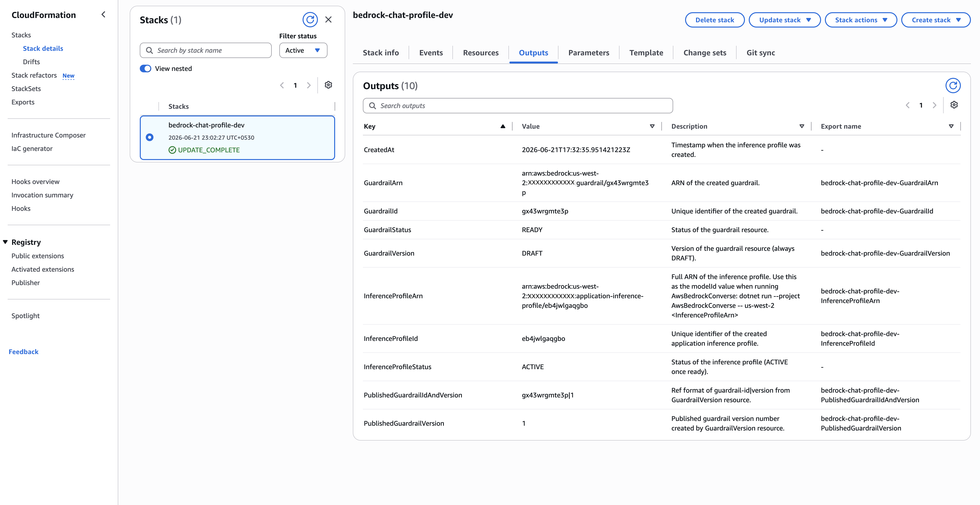This screenshot has width=980, height=505.
Task: Focus the Search outputs field
Action: click(518, 105)
